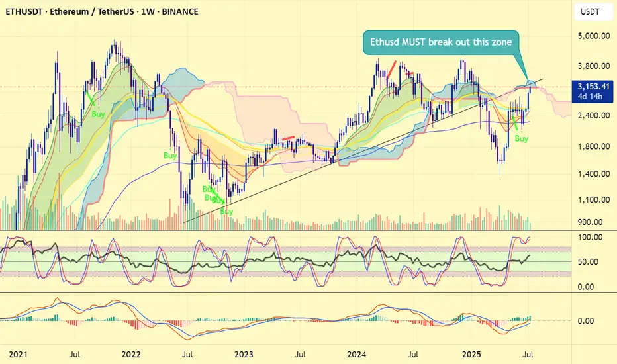Image resolution: width=617 pixels, height=364 pixels.
Task: Open the USDT currency selector
Action: click(593, 11)
